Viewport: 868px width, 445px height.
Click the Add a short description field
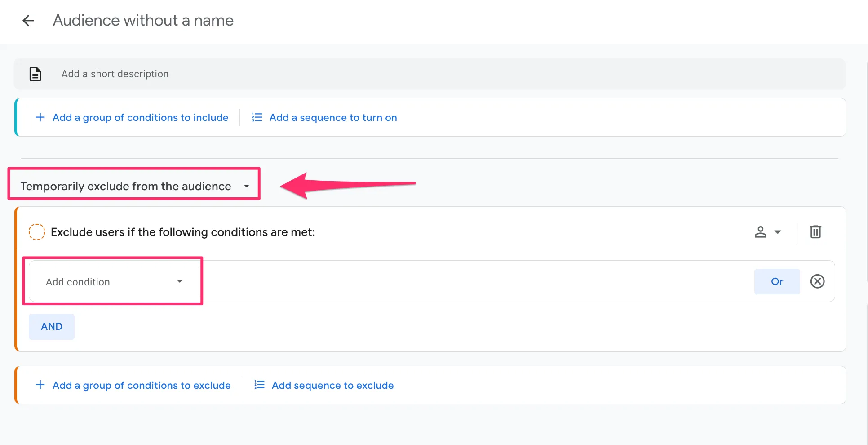[x=115, y=74]
